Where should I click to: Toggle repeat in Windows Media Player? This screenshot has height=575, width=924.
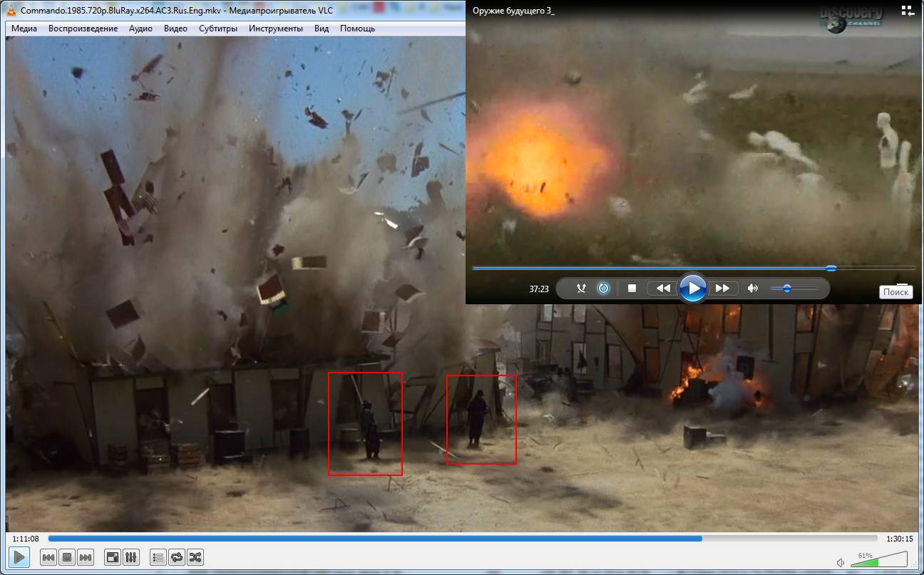point(603,289)
